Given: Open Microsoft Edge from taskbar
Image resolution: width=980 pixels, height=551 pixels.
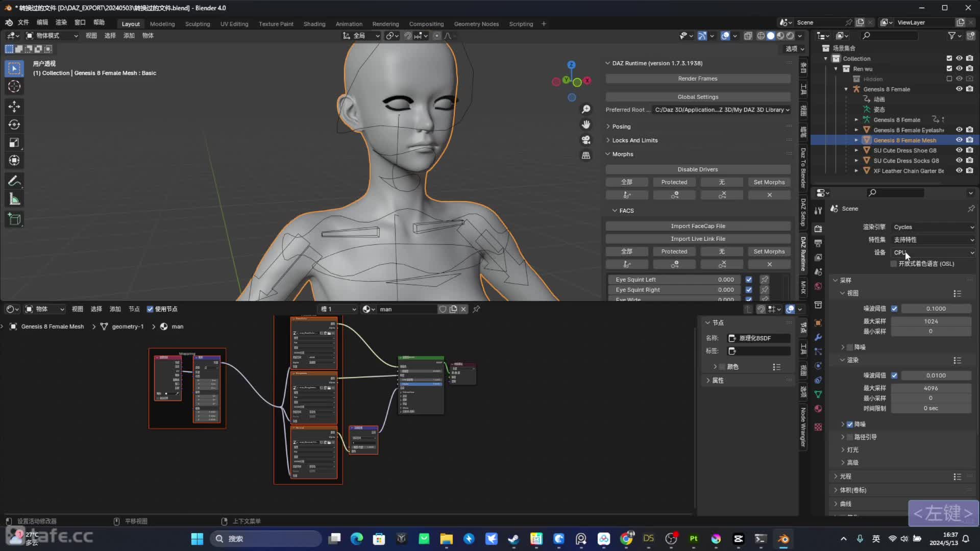Looking at the screenshot, I should [356, 539].
